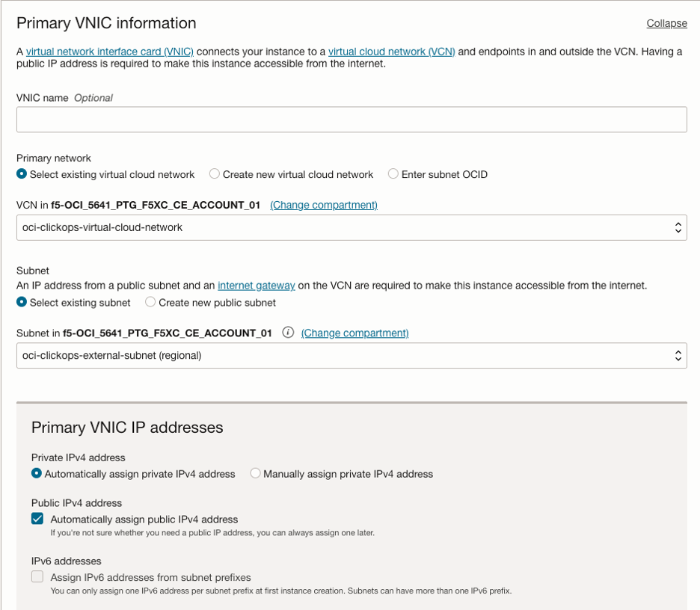Click into the VNIC name field

[x=351, y=120]
